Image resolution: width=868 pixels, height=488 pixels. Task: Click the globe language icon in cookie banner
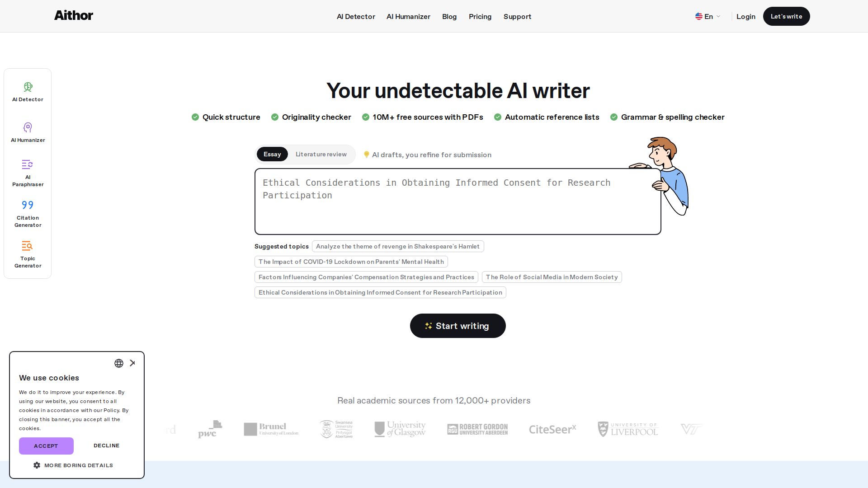click(119, 363)
